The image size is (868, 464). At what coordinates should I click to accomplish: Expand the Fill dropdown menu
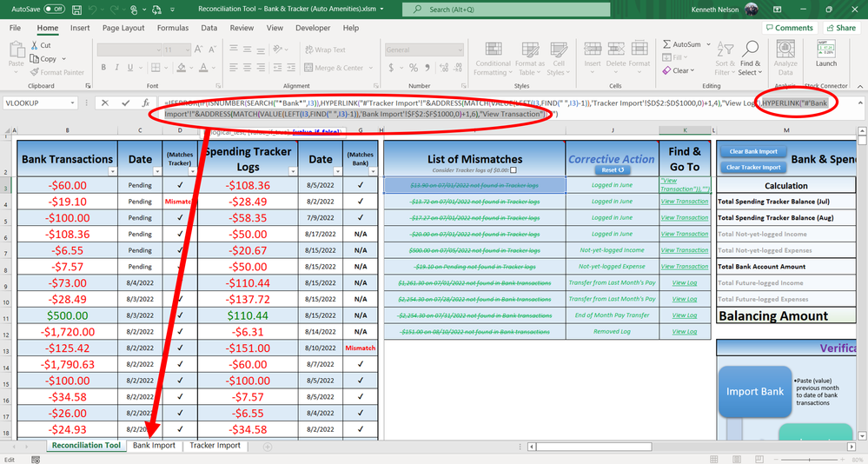tap(686, 57)
